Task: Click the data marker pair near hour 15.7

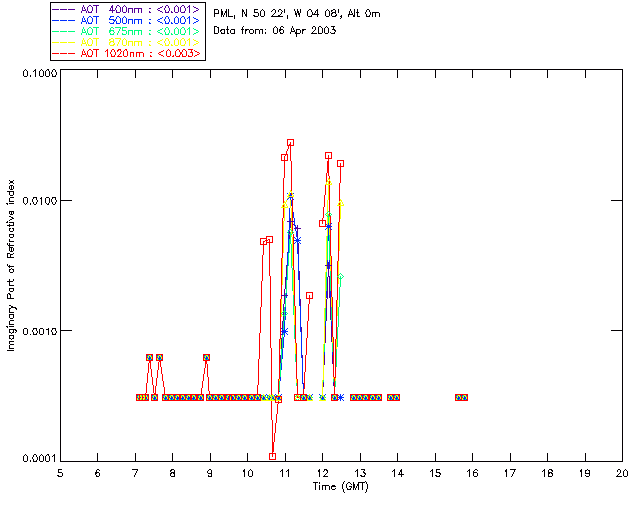Action: point(461,397)
